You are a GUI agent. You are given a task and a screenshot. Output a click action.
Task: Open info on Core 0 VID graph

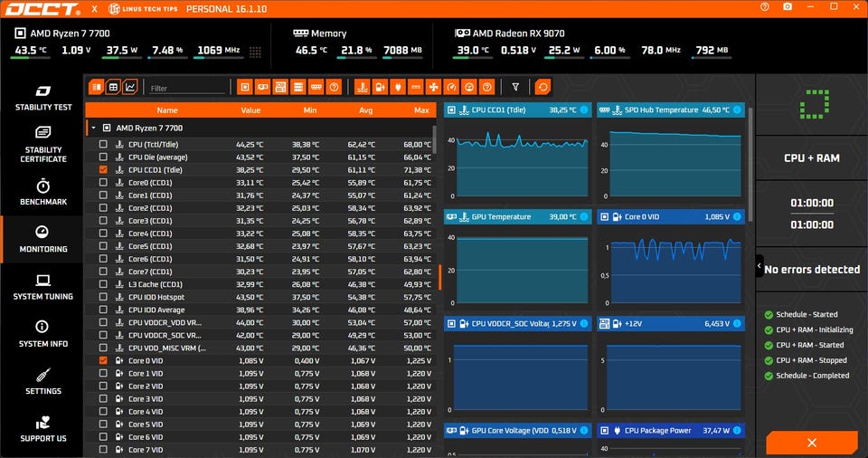point(737,217)
